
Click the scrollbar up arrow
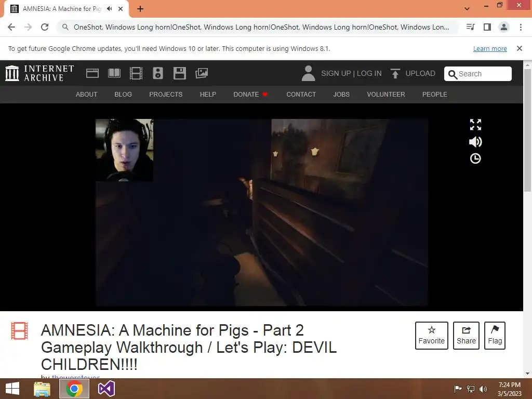[x=528, y=64]
